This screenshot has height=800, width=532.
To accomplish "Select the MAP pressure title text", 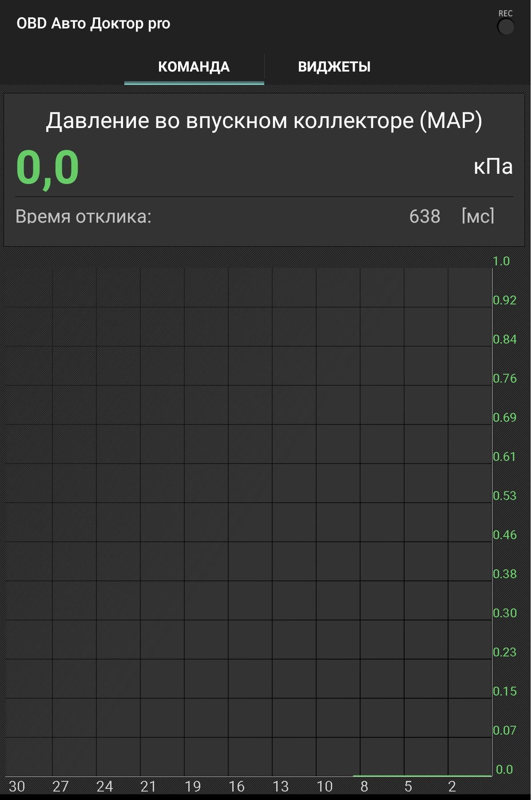I will tap(264, 120).
